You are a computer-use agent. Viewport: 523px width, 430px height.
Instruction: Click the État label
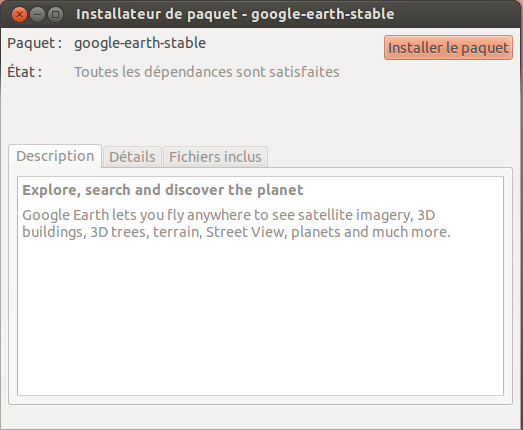point(25,72)
